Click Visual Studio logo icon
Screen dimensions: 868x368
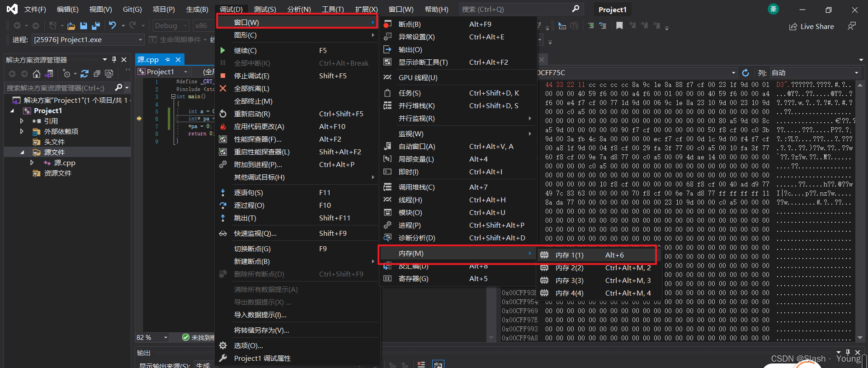(12, 9)
